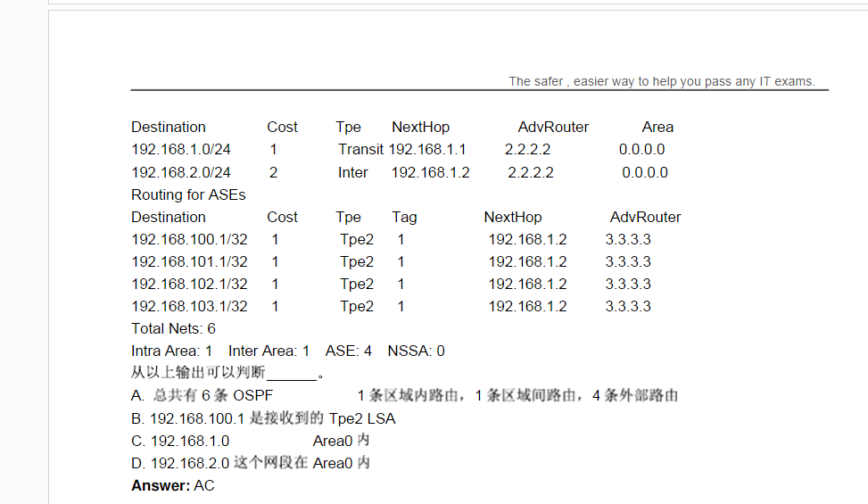Select the 192.168.101.1/32 route entry
This screenshot has width=868, height=504.
(189, 261)
